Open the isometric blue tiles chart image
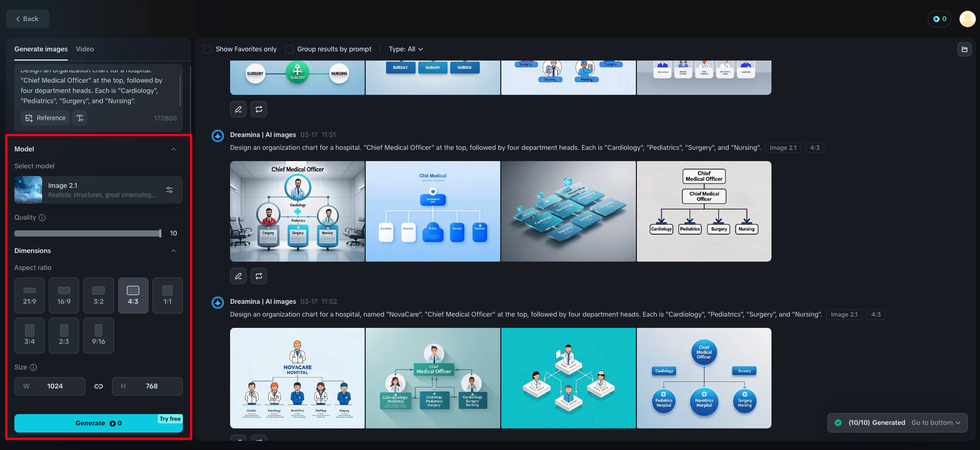The height and width of the screenshot is (450, 980). tap(569, 211)
